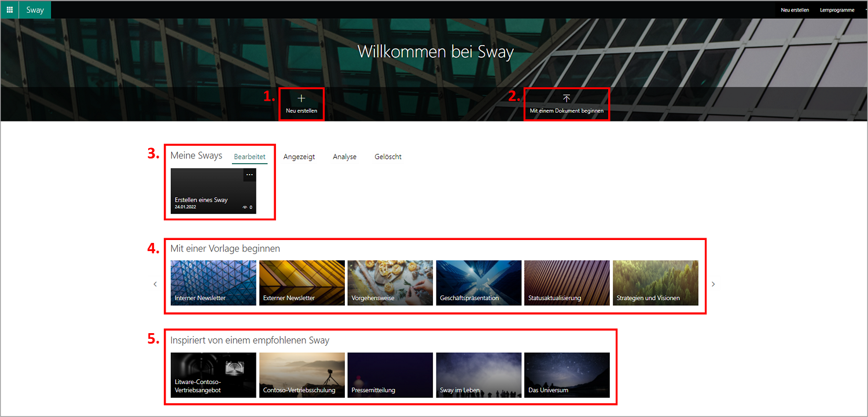This screenshot has width=868, height=417.
Task: Pick the Strategien und Visionen template
Action: pos(656,283)
